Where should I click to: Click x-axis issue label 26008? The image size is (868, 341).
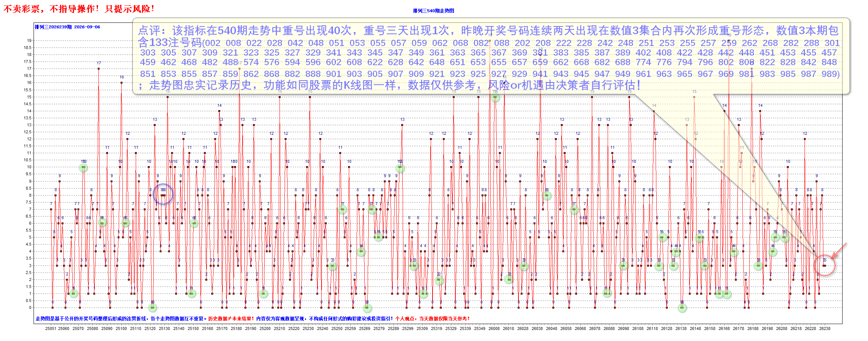[494, 328]
